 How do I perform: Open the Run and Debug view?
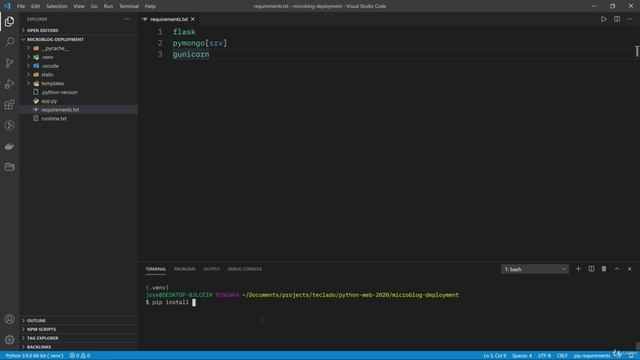[x=9, y=84]
